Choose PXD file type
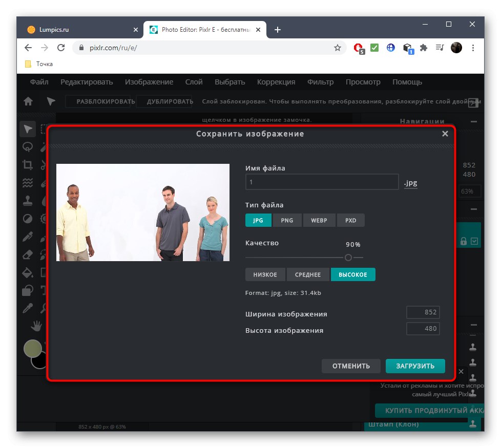 pyautogui.click(x=350, y=220)
